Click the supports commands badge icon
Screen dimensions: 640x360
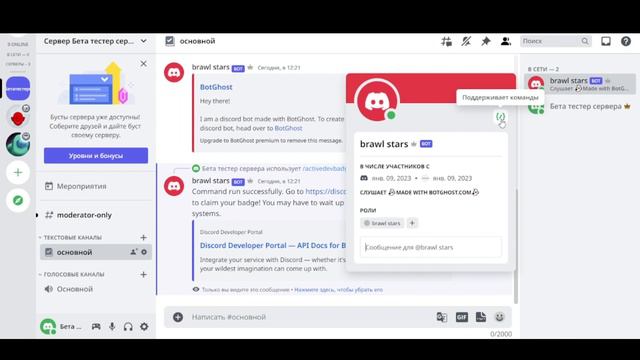pyautogui.click(x=500, y=117)
